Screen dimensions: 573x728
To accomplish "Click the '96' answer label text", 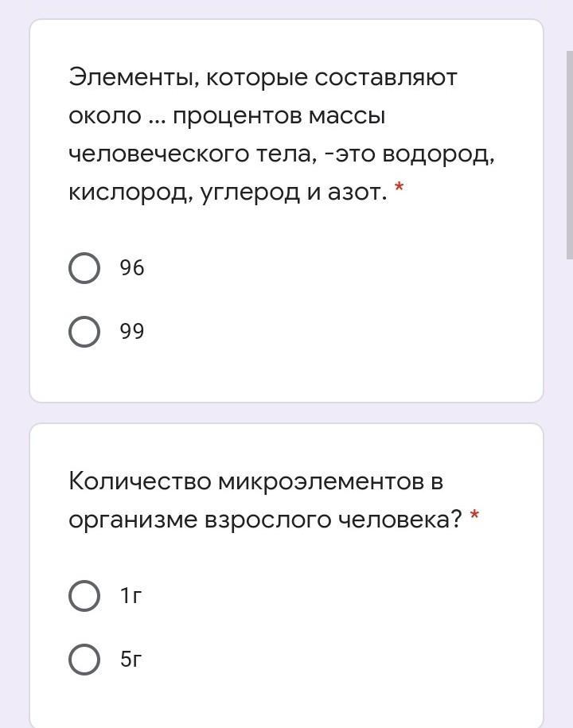I will (132, 268).
